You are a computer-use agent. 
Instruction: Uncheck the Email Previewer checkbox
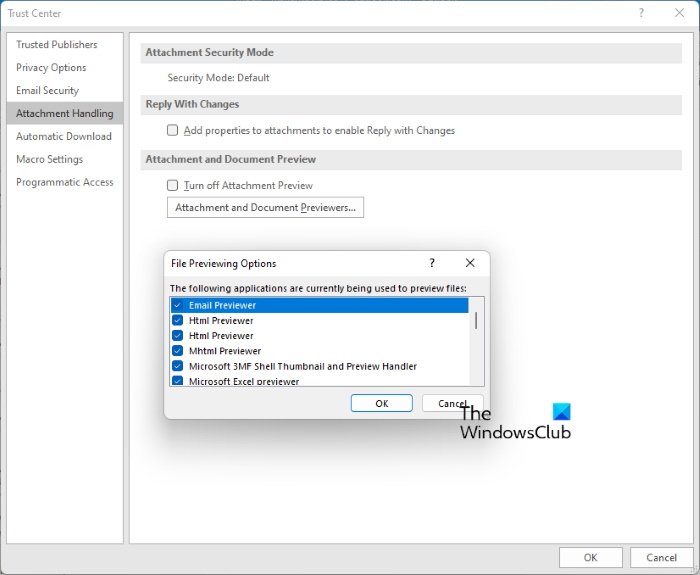point(177,305)
